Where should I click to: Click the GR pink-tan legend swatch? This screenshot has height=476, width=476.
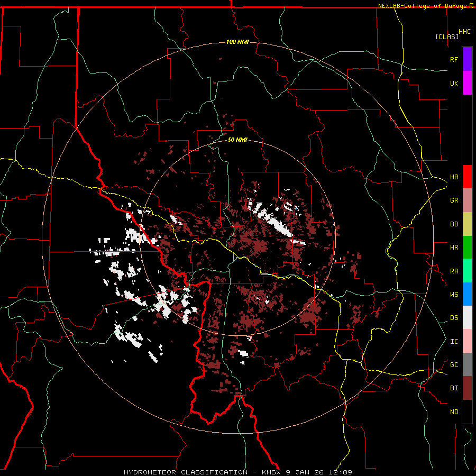pos(467,200)
